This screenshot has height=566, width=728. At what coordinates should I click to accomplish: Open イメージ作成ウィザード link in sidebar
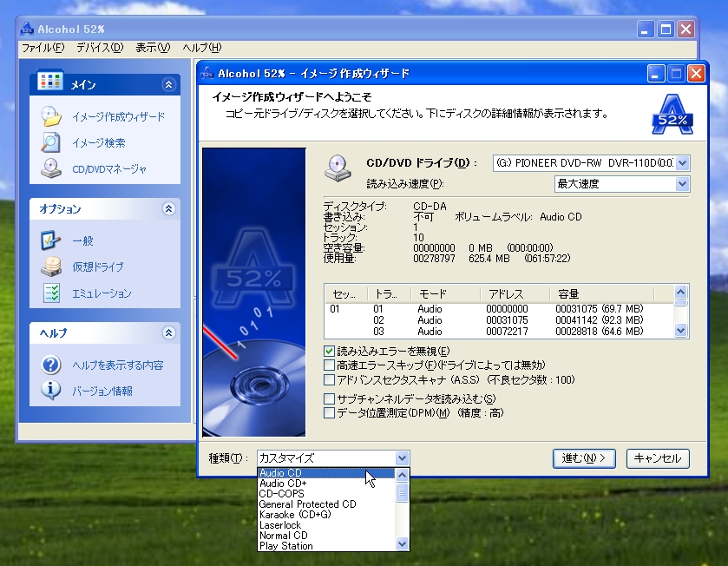[x=118, y=116]
